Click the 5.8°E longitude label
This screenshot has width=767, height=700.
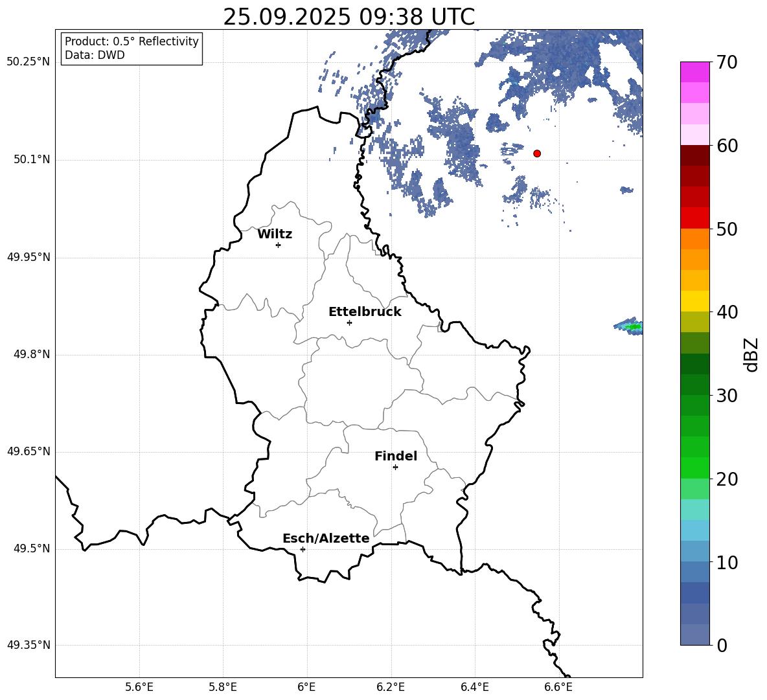(223, 687)
